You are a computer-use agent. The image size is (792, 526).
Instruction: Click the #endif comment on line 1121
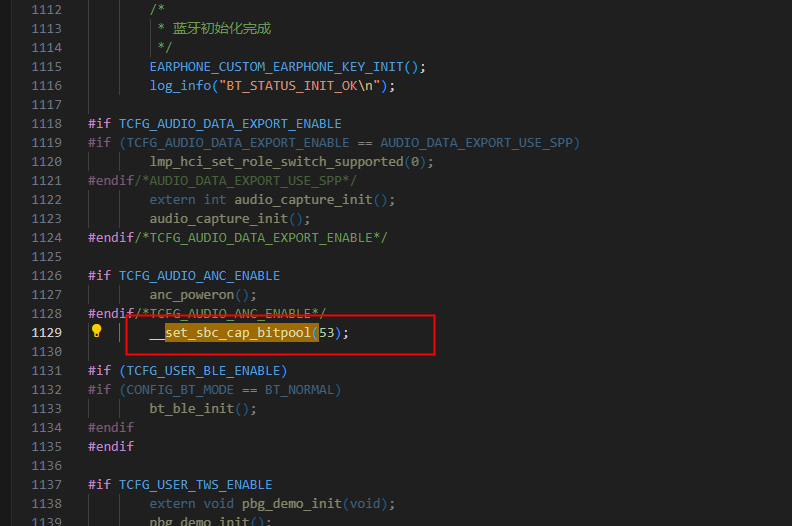(222, 181)
